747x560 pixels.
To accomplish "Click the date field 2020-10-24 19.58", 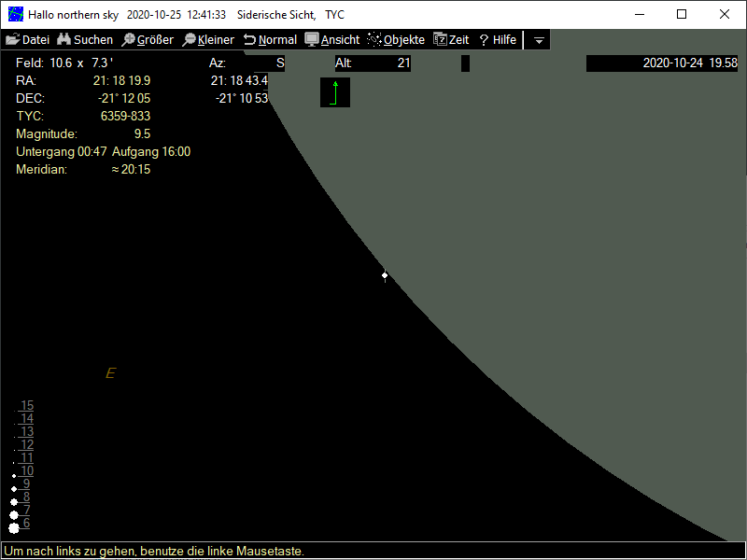I will click(x=662, y=63).
